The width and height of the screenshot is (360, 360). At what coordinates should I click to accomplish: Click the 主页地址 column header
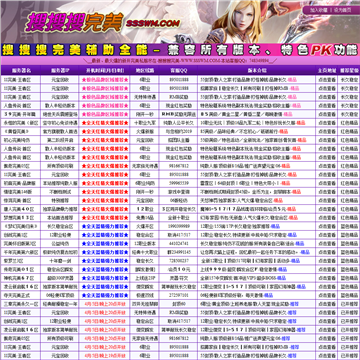pyautogui.click(x=327, y=70)
